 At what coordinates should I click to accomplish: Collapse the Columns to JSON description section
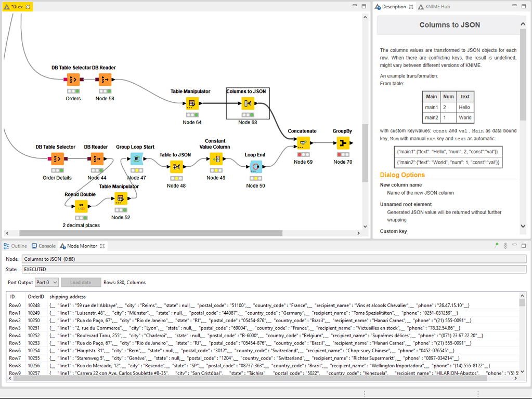[x=523, y=24]
